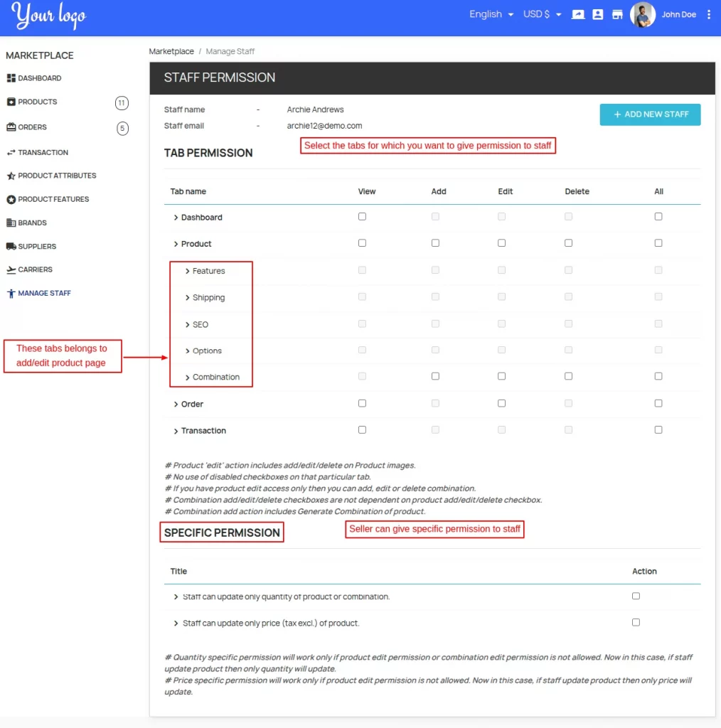Open the three-dot menu beside John Doe

709,14
